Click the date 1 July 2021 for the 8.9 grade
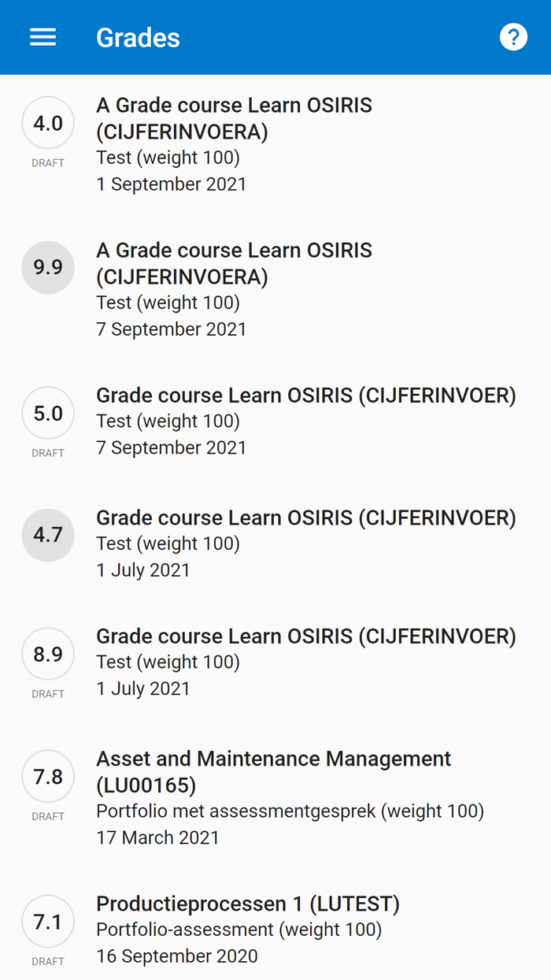The height and width of the screenshot is (980, 551). tap(143, 689)
